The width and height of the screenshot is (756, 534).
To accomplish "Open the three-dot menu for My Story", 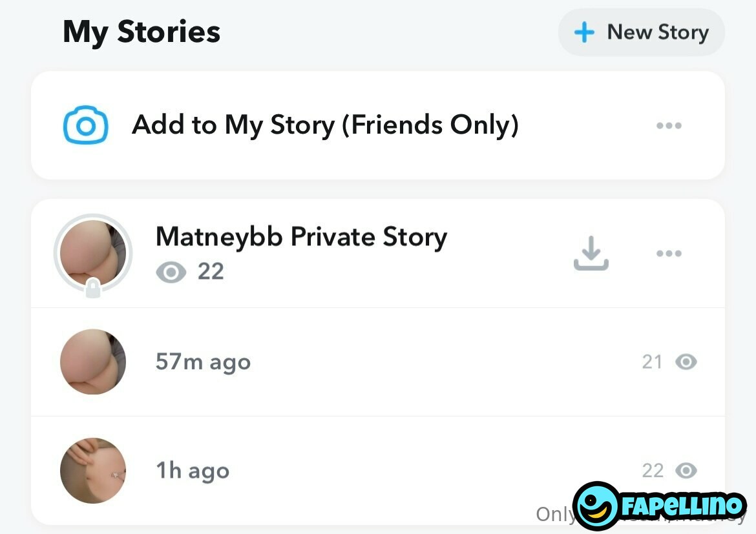I will pyautogui.click(x=669, y=126).
